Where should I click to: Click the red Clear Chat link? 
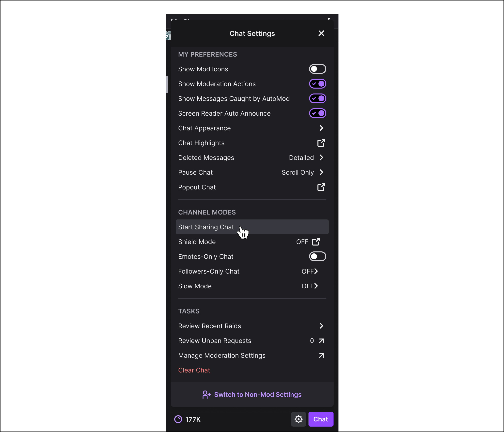[x=194, y=370]
